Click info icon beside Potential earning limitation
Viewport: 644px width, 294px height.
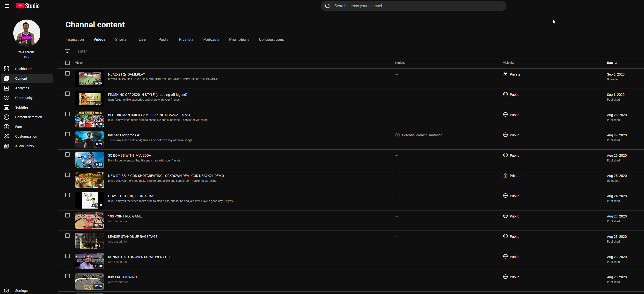click(397, 135)
